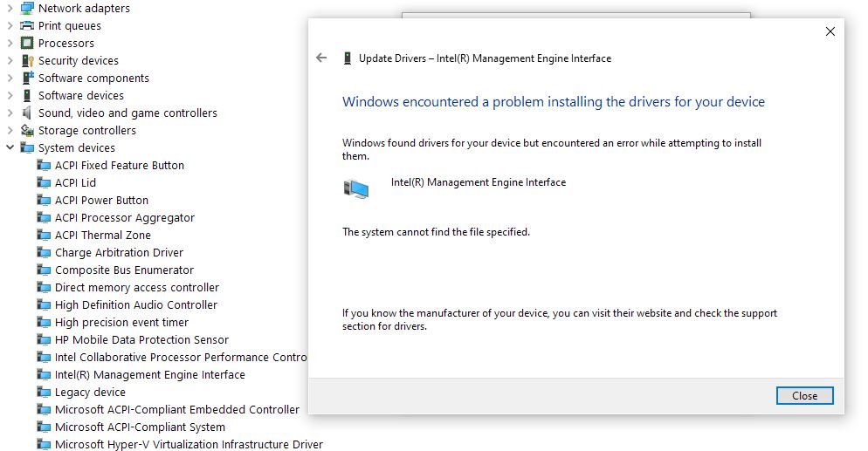The height and width of the screenshot is (451, 868).
Task: Collapse the System devices category
Action: (x=10, y=147)
